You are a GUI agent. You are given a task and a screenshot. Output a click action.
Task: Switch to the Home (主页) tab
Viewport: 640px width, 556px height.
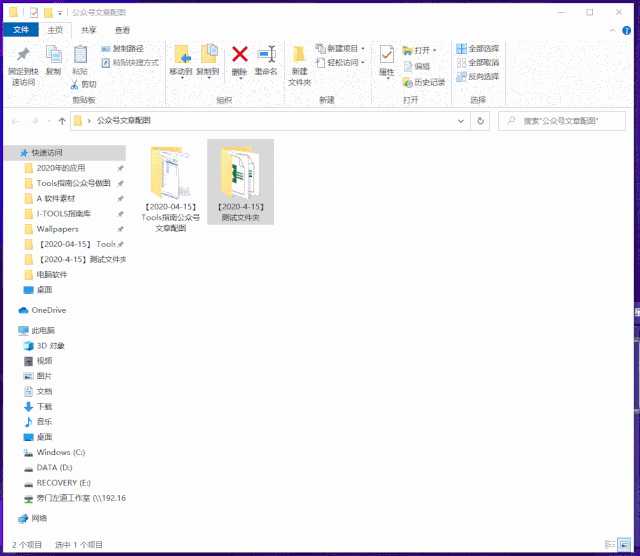click(55, 30)
